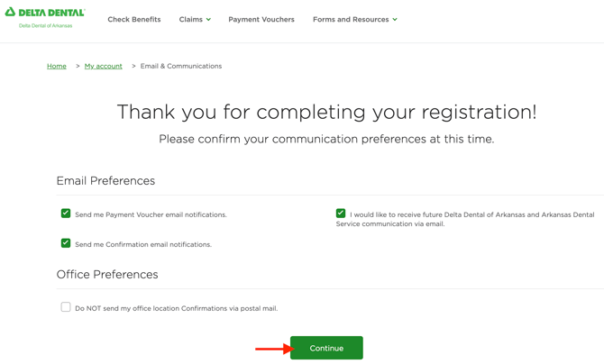Expand the Claims dropdown menu
The height and width of the screenshot is (364, 604).
(x=191, y=19)
